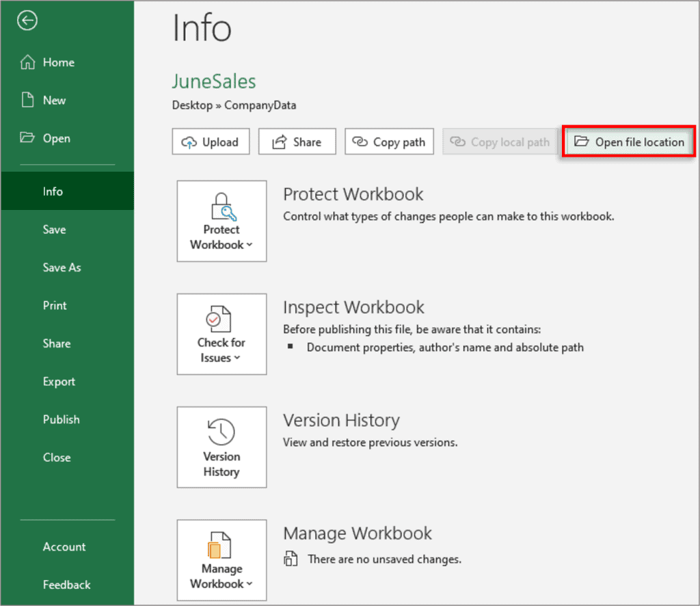Expand the Protect Workbook dropdown

221,221
